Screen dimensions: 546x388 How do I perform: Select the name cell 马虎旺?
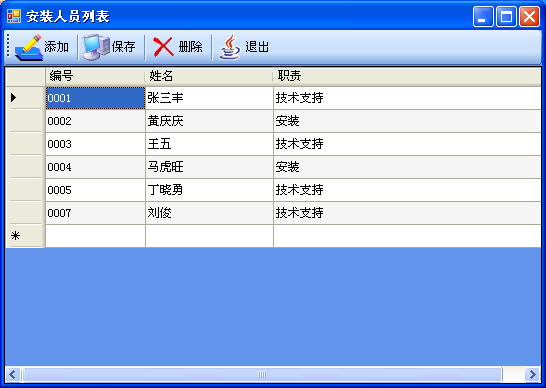click(209, 167)
